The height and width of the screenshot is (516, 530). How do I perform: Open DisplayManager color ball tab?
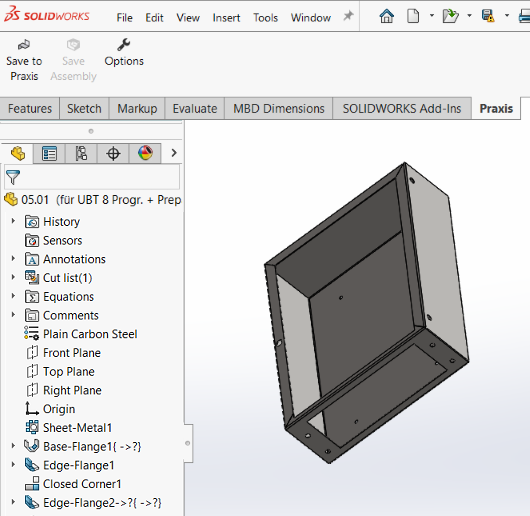145,153
